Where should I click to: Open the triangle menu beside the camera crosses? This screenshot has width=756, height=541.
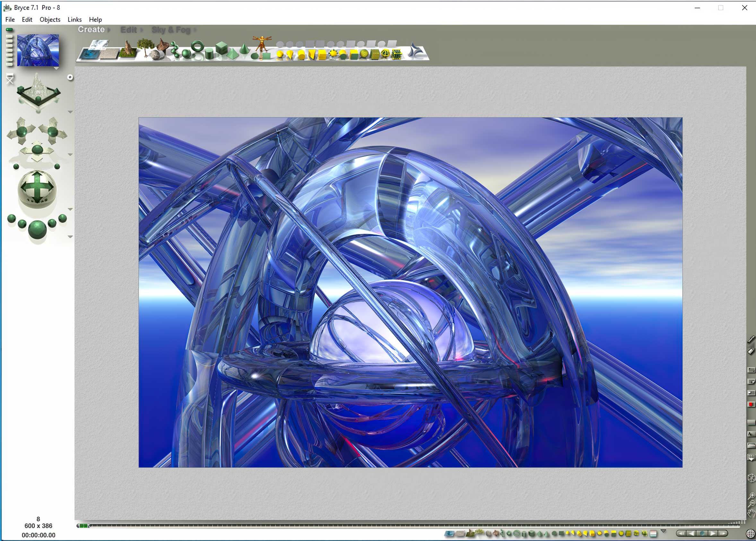click(70, 155)
